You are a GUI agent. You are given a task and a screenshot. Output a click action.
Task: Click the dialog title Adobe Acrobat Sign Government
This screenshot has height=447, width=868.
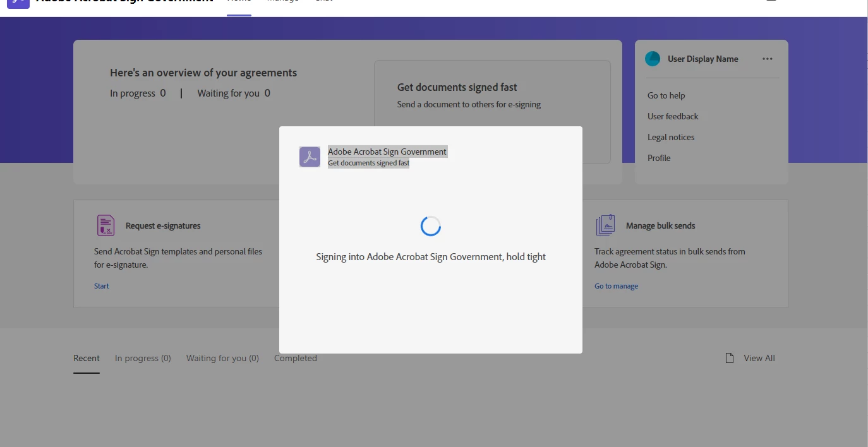[x=387, y=152]
